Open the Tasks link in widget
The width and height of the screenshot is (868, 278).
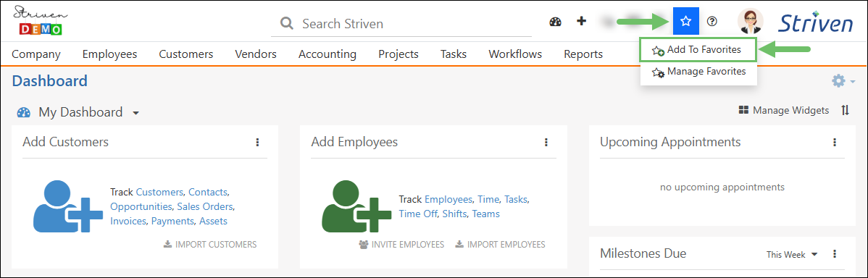tap(516, 200)
